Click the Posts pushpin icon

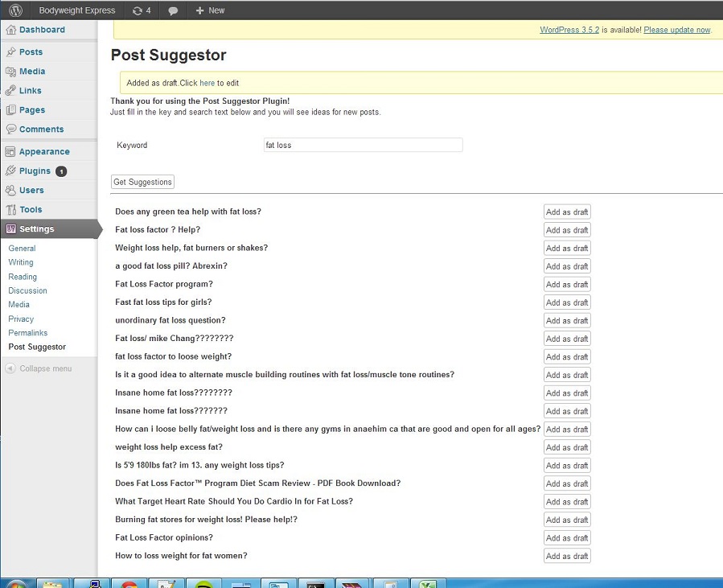(11, 52)
